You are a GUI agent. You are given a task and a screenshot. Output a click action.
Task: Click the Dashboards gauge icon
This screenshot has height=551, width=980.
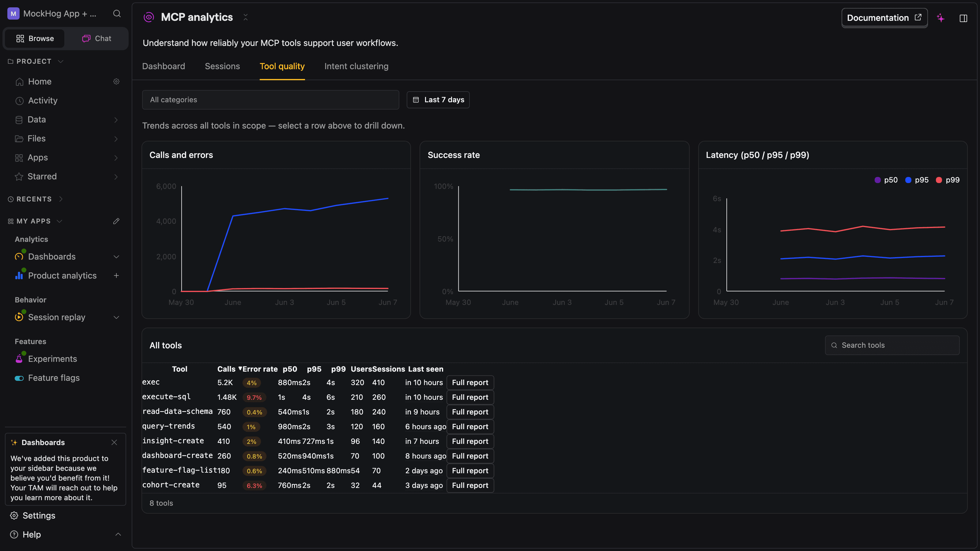(x=19, y=257)
